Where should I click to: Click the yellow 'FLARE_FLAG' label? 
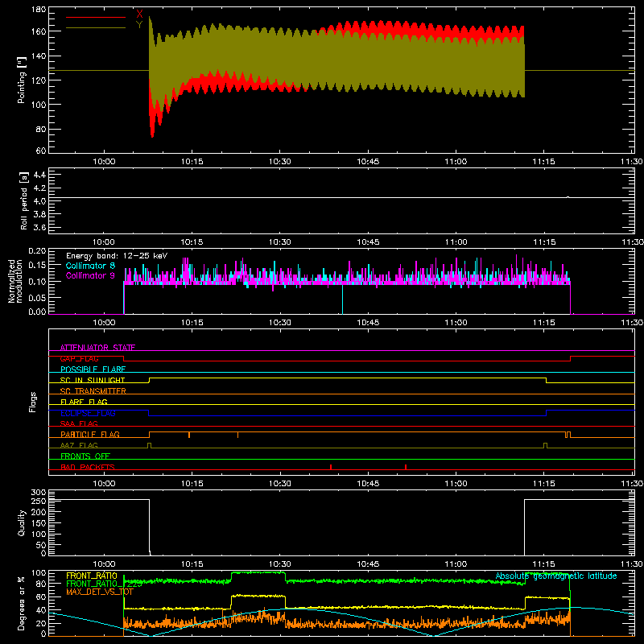(84, 402)
